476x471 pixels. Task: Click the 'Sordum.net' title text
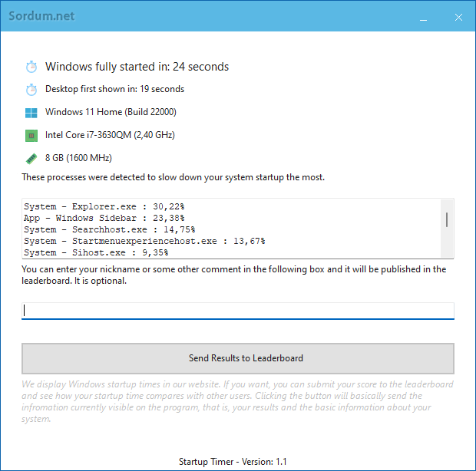(x=41, y=16)
